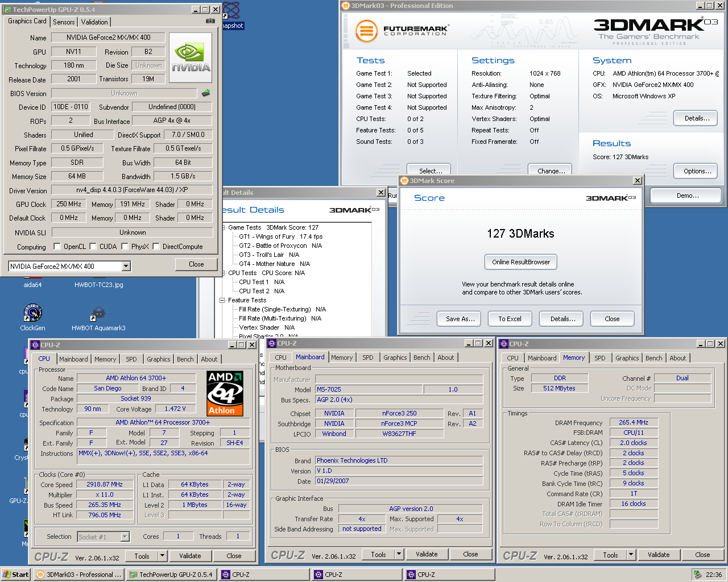The height and width of the screenshot is (582, 728).
Task: Collapse the Game Tests tree node
Action: pos(223,227)
